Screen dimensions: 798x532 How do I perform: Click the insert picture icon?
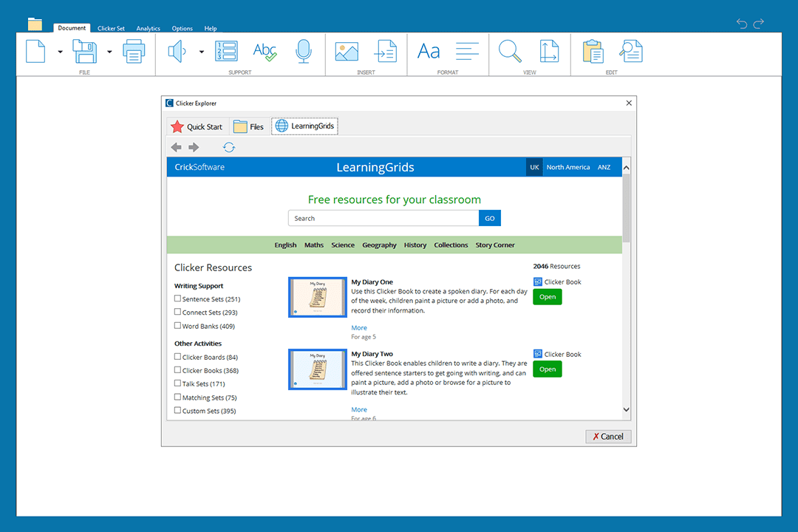tap(347, 51)
